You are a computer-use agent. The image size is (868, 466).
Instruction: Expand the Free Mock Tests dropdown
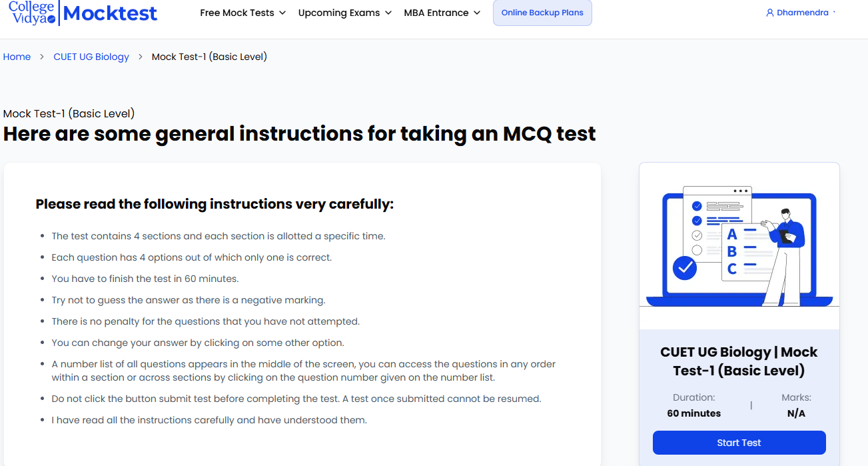pyautogui.click(x=242, y=13)
